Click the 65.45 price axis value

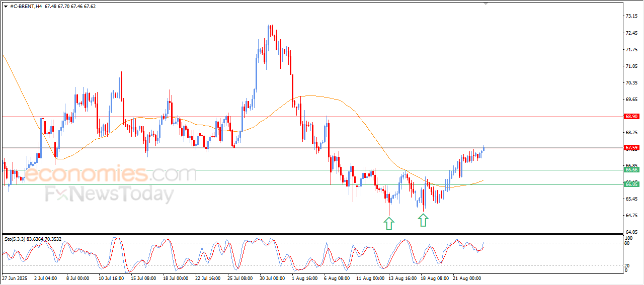pyautogui.click(x=631, y=199)
